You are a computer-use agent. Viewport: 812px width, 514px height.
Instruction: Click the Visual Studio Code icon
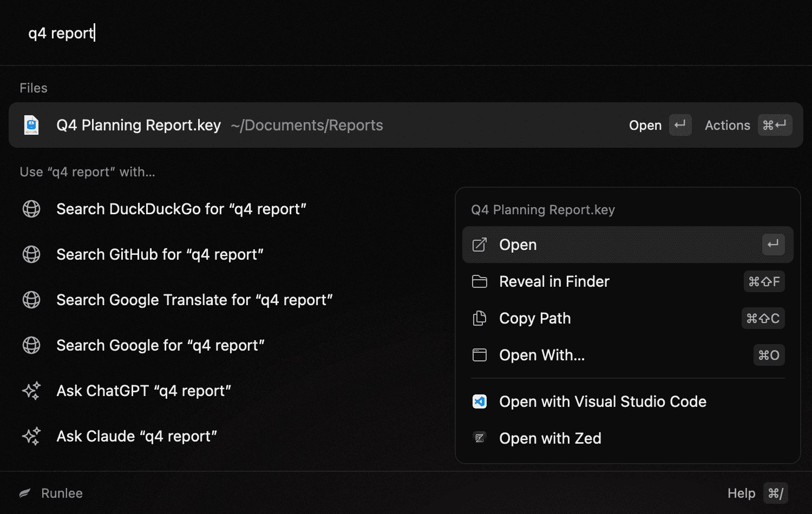click(480, 401)
